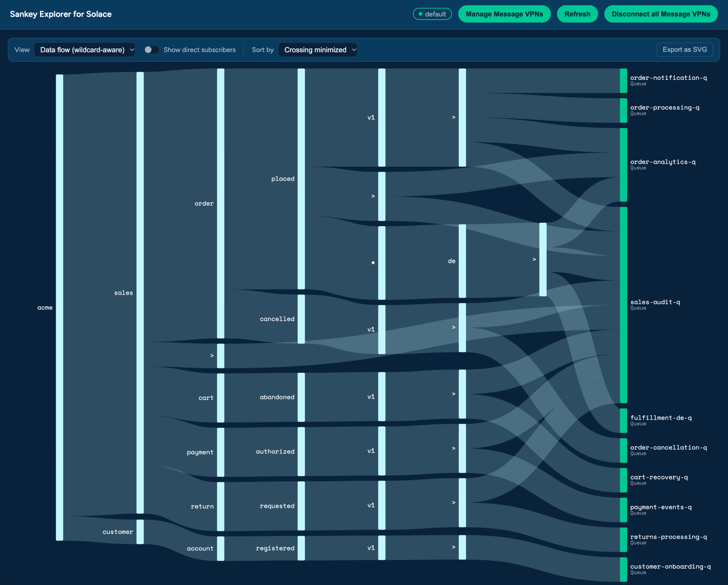The height and width of the screenshot is (585, 728).
Task: Click Manage Message VPNs button
Action: pos(504,14)
